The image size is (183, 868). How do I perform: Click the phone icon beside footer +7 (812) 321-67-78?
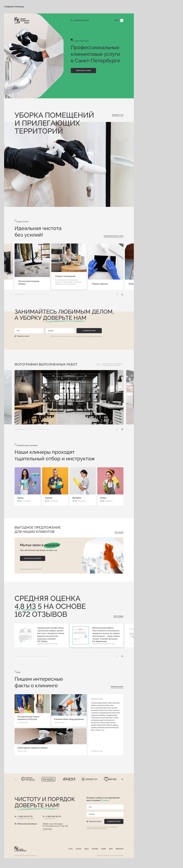point(15,816)
